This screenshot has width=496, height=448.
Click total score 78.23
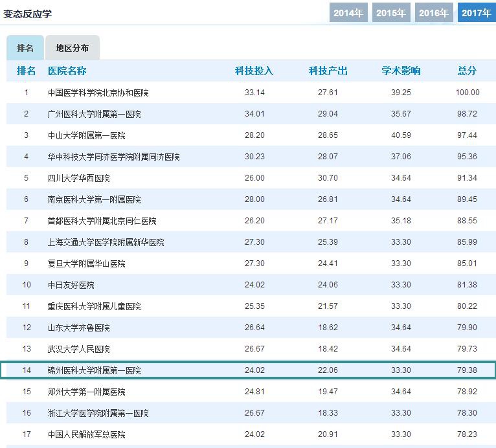pyautogui.click(x=468, y=434)
